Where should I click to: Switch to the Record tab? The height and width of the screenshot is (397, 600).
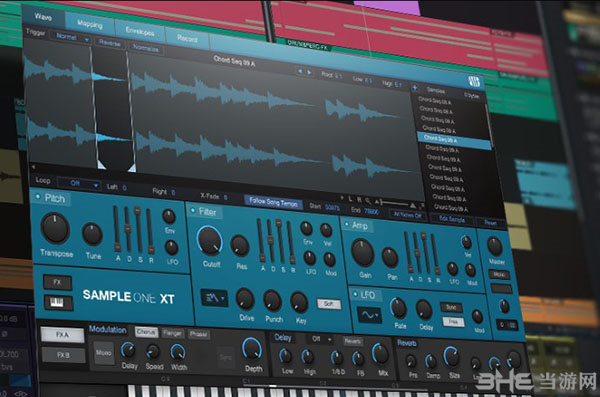(x=187, y=39)
